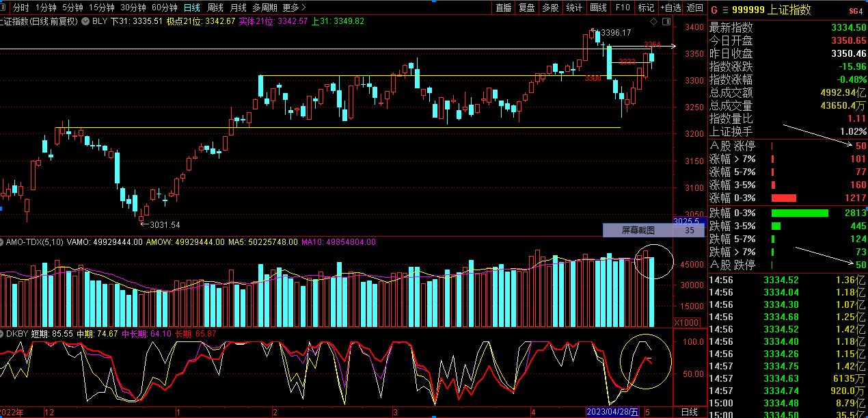Click the SG4 icon in the quote header
This screenshot has width=868, height=418.
tap(856, 11)
